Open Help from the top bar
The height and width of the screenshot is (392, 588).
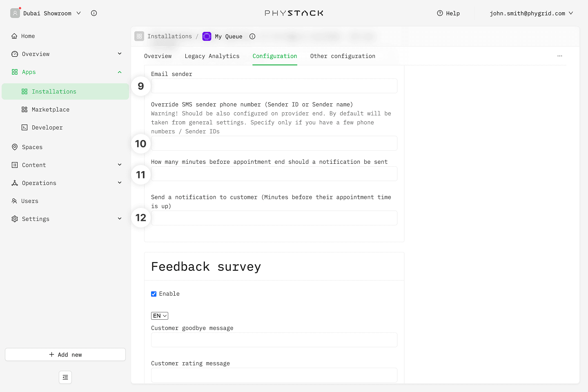(x=448, y=13)
